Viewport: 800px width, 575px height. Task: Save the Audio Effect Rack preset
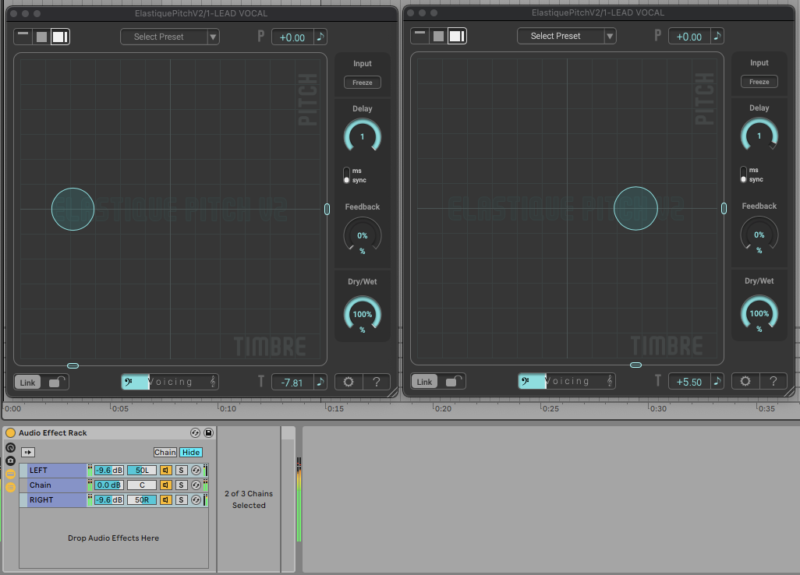pos(208,433)
